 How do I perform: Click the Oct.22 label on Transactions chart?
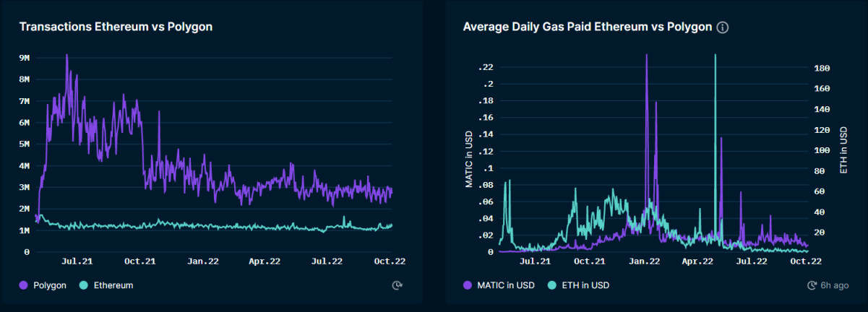[390, 261]
